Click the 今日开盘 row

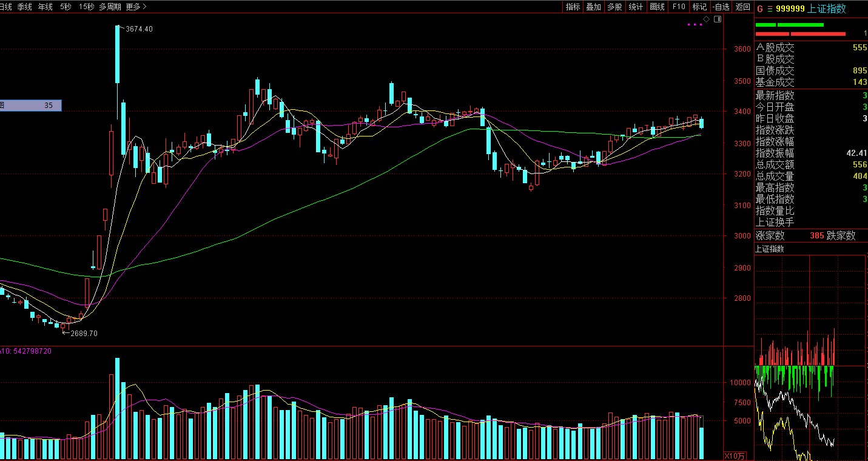pos(811,107)
